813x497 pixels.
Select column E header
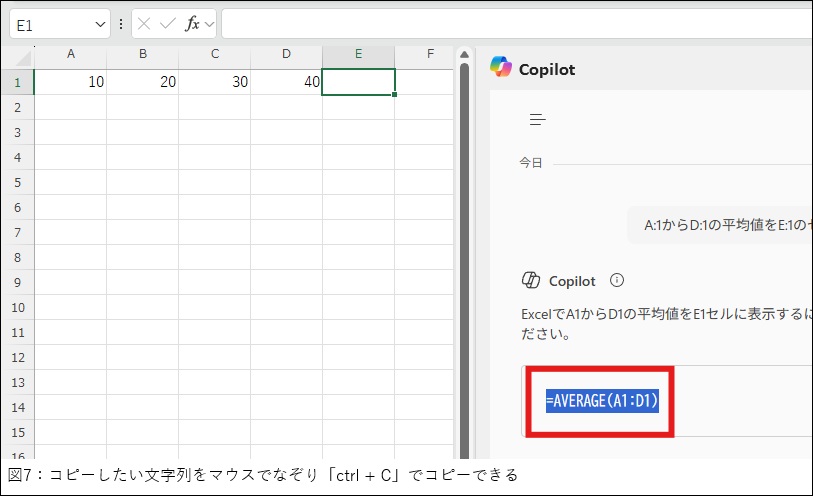pyautogui.click(x=358, y=54)
